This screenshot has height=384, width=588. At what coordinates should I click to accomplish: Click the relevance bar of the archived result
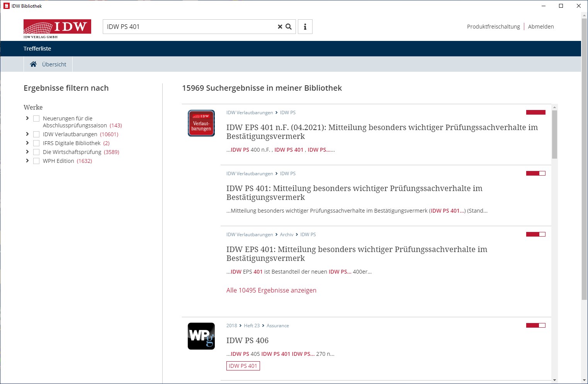tap(536, 234)
